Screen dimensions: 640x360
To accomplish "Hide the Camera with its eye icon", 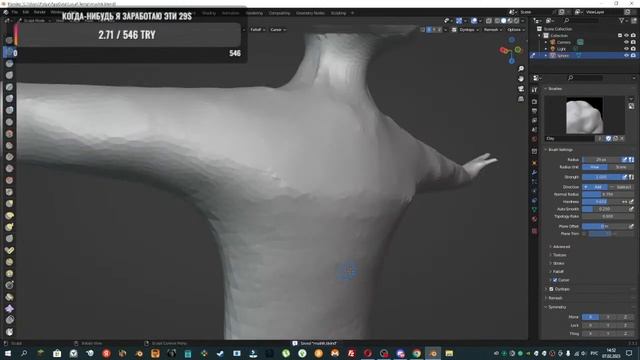I will point(627,42).
